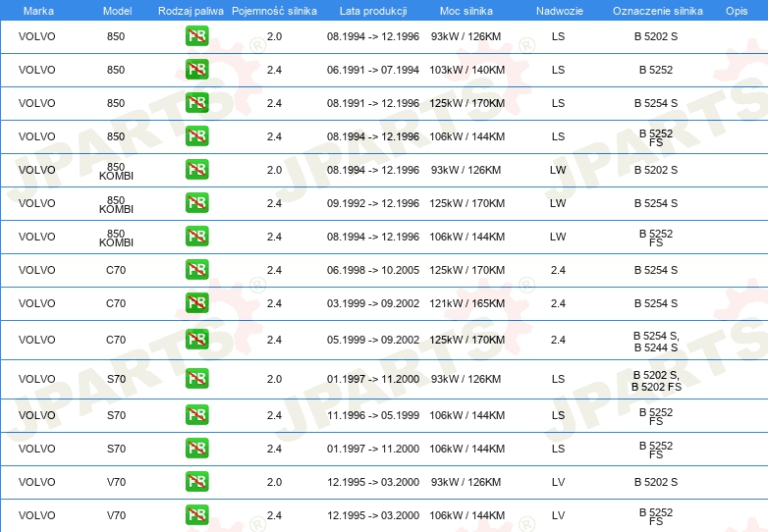Select the date range 03.1999 -> 09.2002

click(373, 303)
